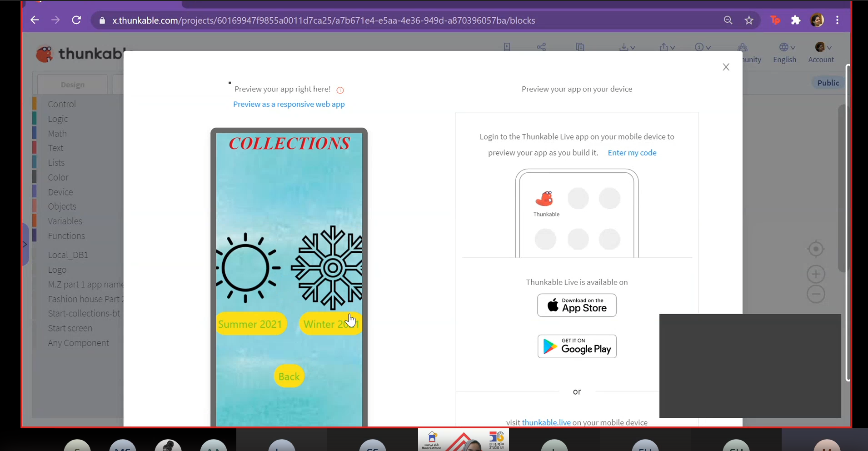Open the Control blocks category
Viewport: 868px width, 451px height.
[62, 104]
